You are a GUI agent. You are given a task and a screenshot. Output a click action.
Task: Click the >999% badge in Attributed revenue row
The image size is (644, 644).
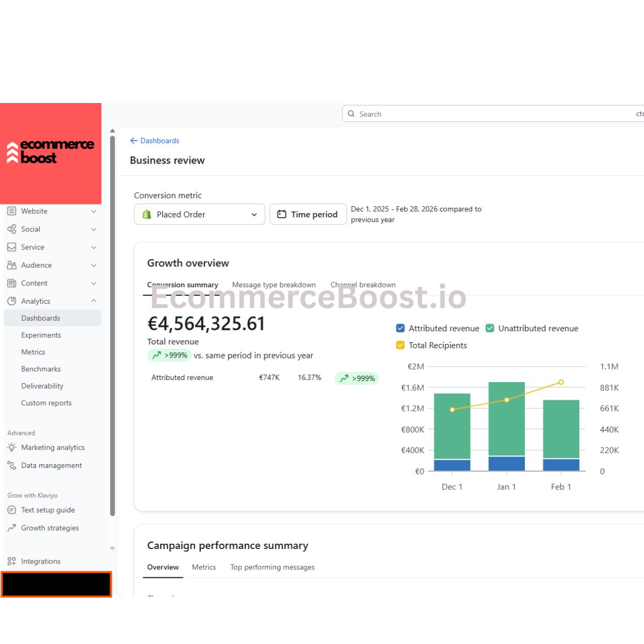coord(357,378)
